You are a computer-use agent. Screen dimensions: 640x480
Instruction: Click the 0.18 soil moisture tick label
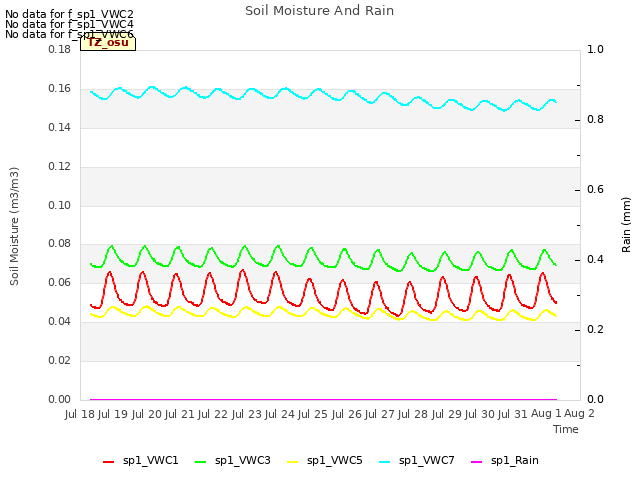coord(60,49)
